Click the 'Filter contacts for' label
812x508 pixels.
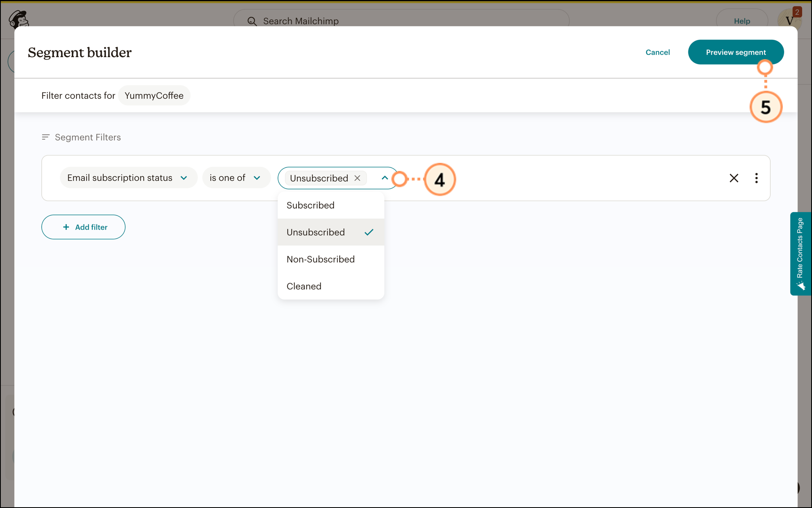click(x=78, y=96)
